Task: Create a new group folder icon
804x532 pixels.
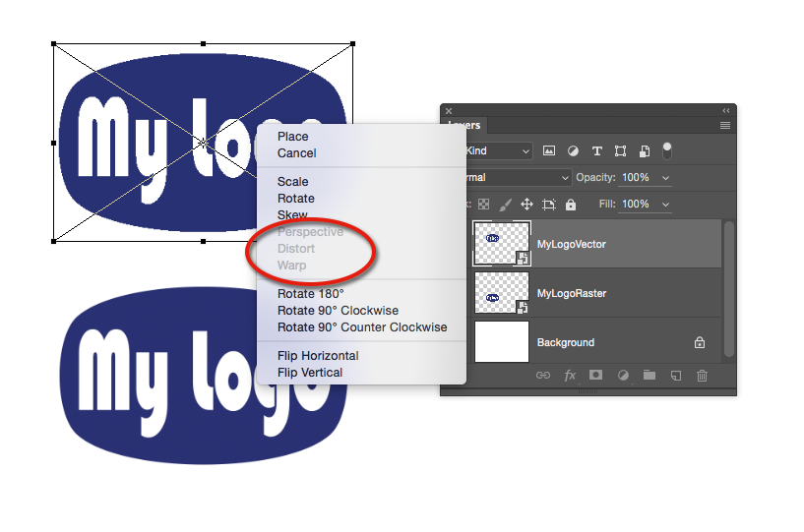Action: point(649,376)
